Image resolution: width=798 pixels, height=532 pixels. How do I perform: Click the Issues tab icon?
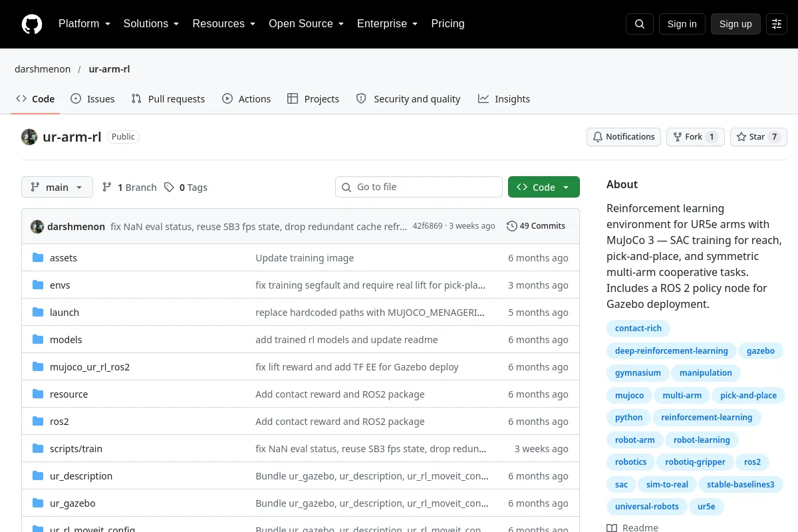(x=76, y=98)
